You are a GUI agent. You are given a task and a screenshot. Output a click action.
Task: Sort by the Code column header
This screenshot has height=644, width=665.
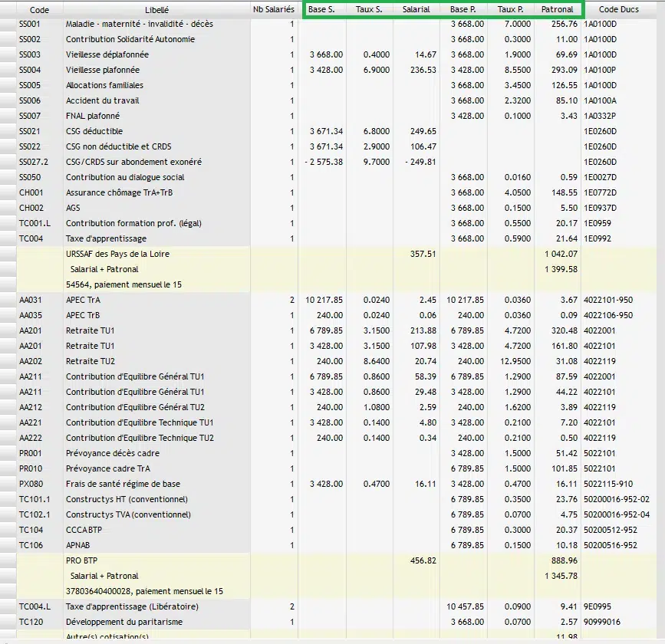39,10
